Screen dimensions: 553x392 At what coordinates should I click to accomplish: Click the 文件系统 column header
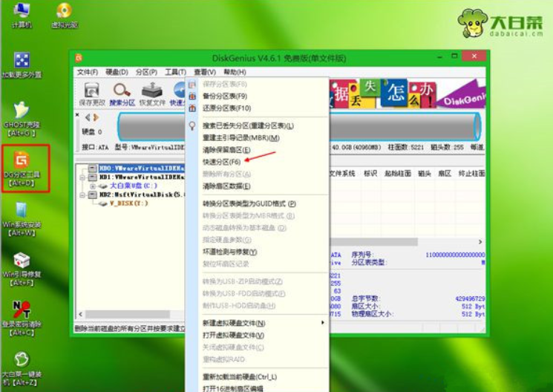341,173
